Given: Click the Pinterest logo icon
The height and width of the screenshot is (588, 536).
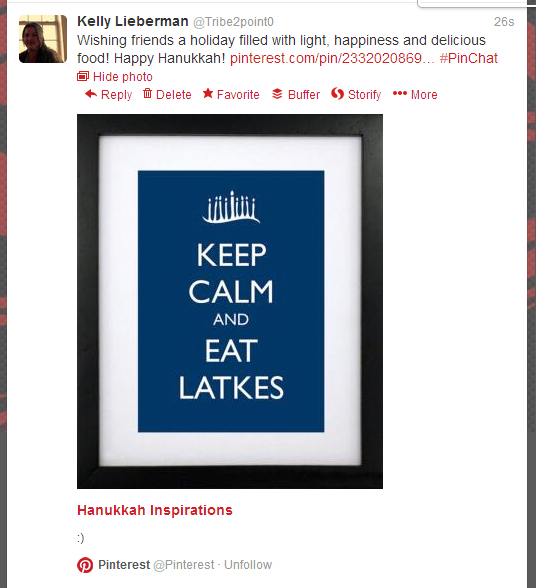Looking at the screenshot, I should (85, 565).
